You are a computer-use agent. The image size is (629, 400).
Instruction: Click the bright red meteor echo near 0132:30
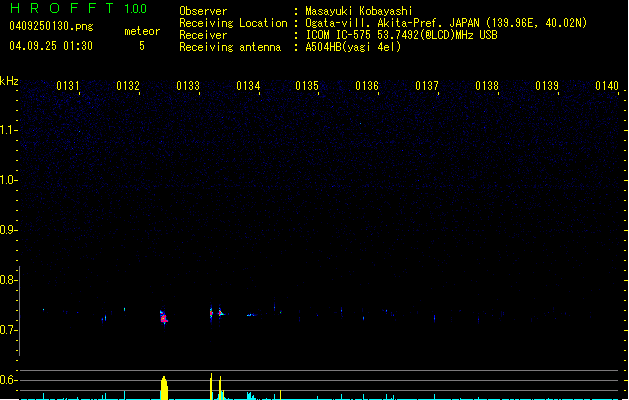click(x=163, y=318)
